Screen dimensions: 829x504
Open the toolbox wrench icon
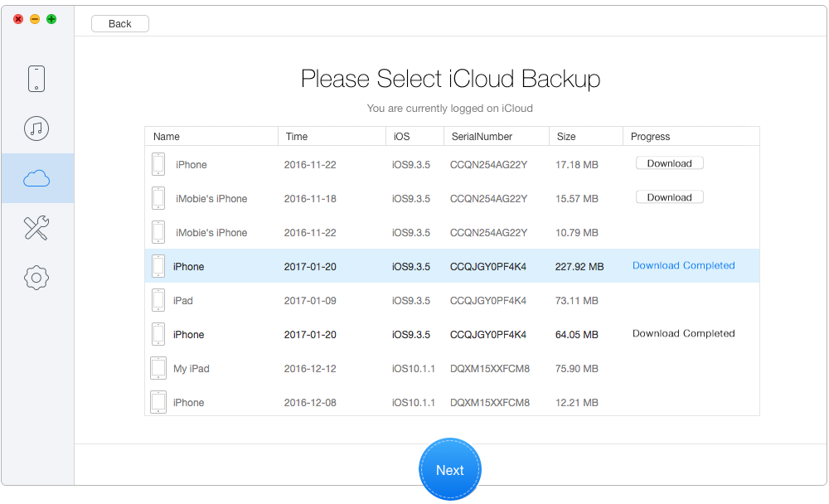36,228
